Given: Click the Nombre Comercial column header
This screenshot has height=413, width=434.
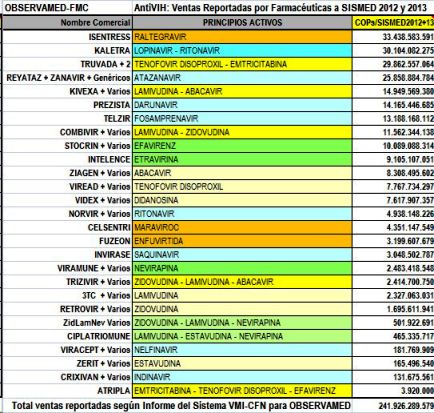Looking at the screenshot, I should (x=68, y=23).
